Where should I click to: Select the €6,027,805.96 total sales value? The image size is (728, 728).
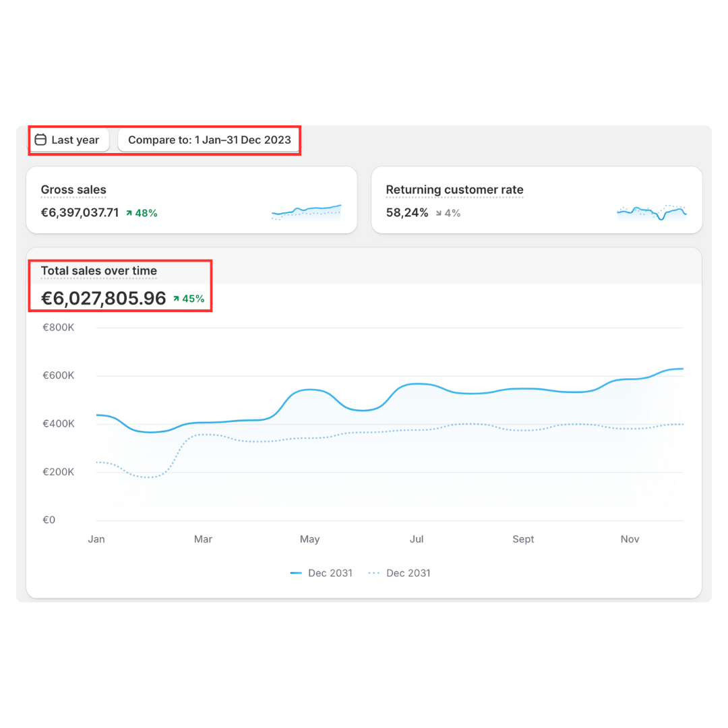coord(103,299)
